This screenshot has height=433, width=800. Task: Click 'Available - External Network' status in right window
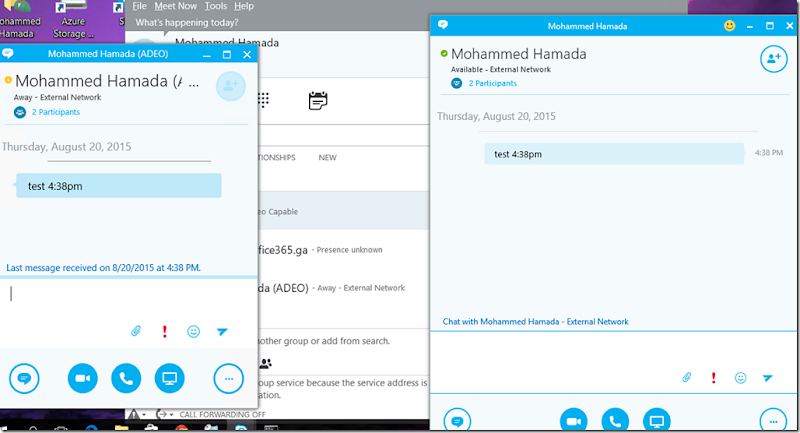coord(501,69)
